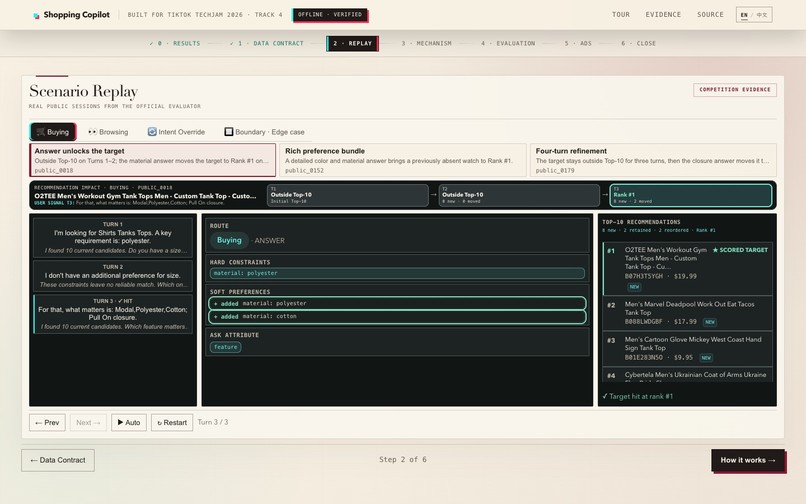
Task: Click the Step 2 of 6 indicator
Action: 403,460
